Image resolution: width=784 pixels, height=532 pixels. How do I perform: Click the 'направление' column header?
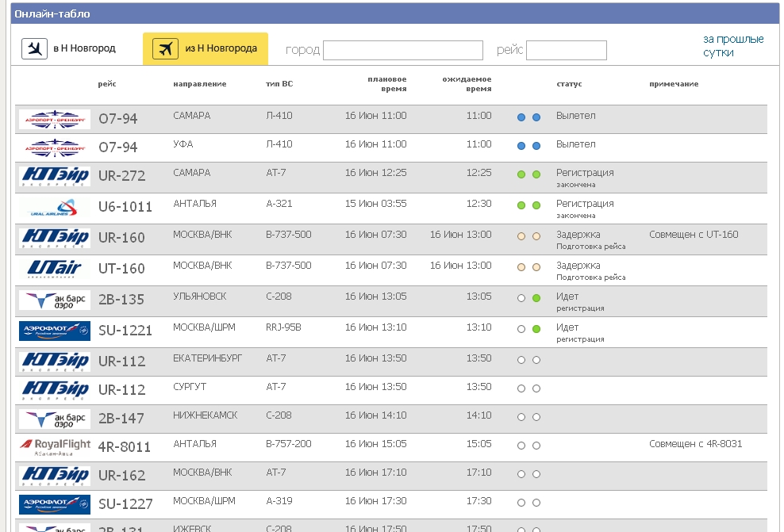[x=199, y=84]
